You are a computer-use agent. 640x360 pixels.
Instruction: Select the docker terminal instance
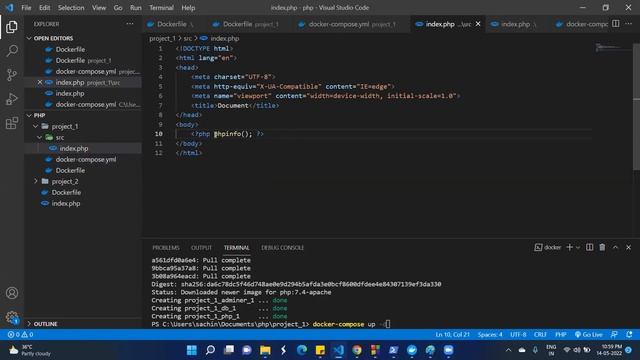(548, 247)
